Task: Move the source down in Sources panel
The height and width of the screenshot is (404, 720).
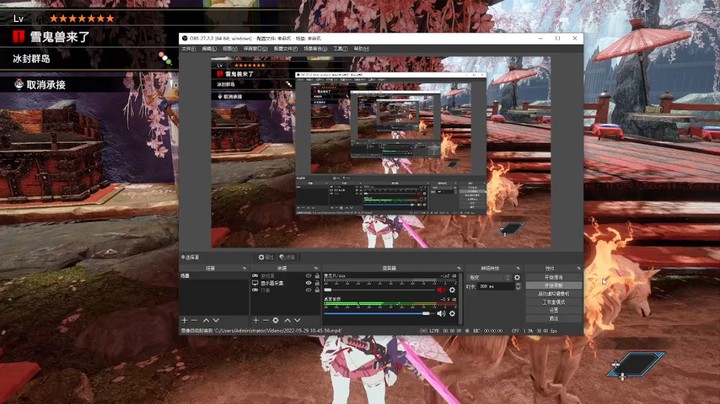Action: coord(298,320)
